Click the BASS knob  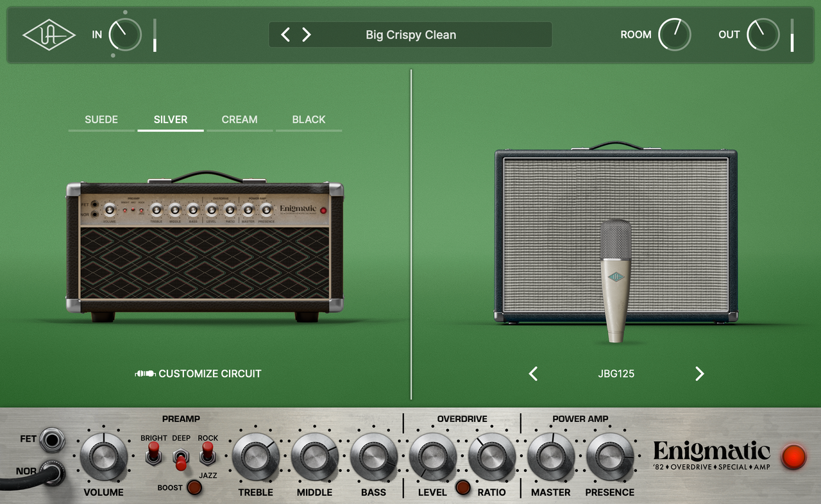pos(374,457)
